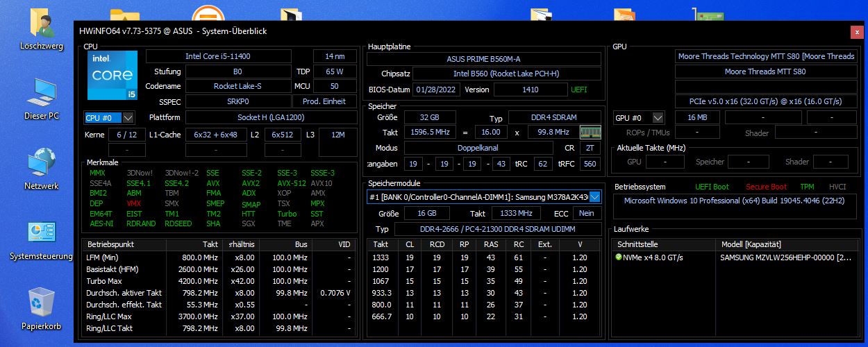Select the LFM (Min) row

pyautogui.click(x=221, y=257)
